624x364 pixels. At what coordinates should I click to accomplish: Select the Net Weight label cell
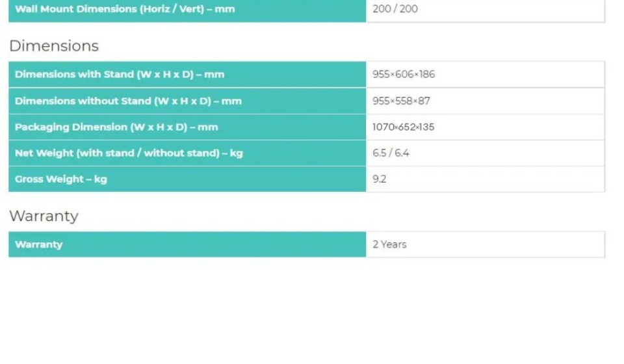[129, 153]
